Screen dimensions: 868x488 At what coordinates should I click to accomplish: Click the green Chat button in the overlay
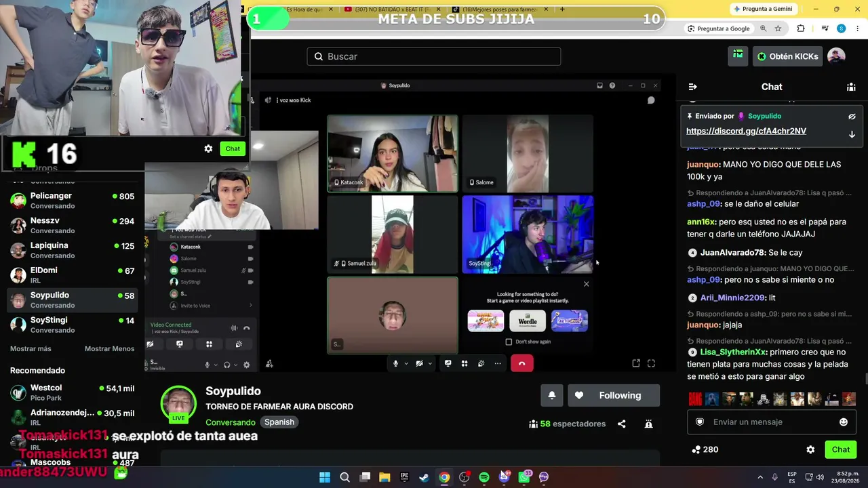[233, 148]
